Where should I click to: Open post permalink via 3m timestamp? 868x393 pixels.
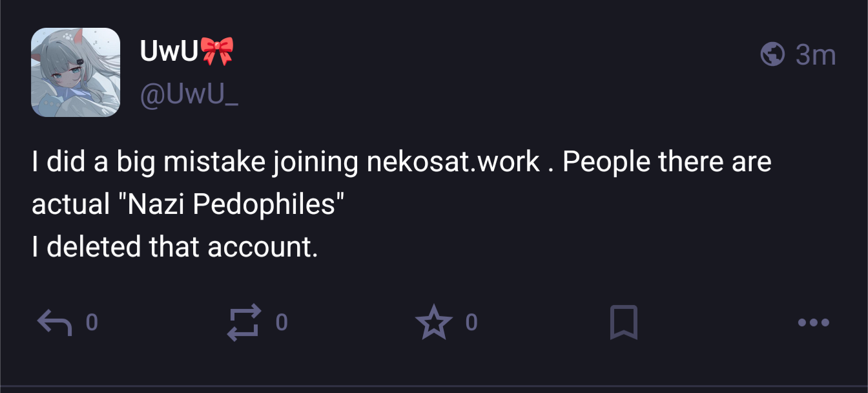[816, 55]
